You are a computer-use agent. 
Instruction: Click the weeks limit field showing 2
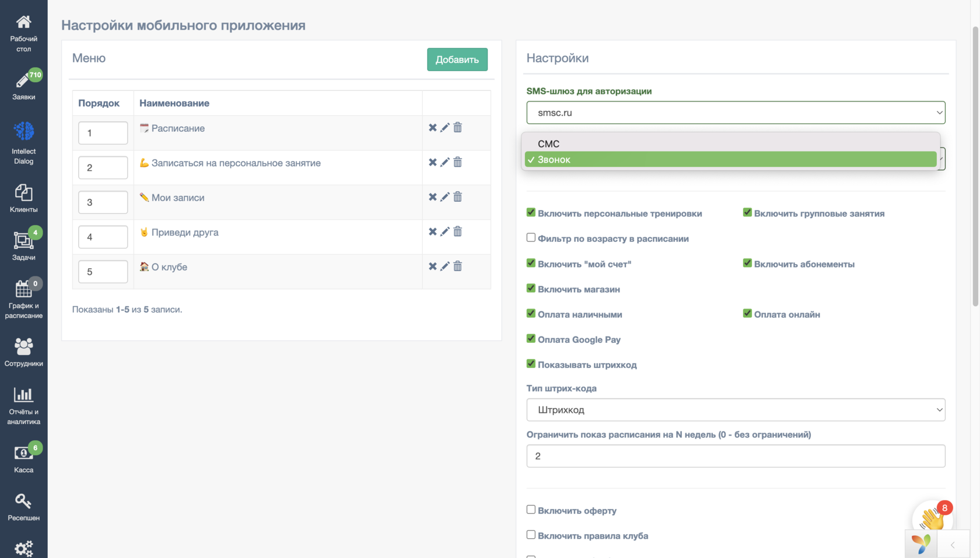point(736,456)
